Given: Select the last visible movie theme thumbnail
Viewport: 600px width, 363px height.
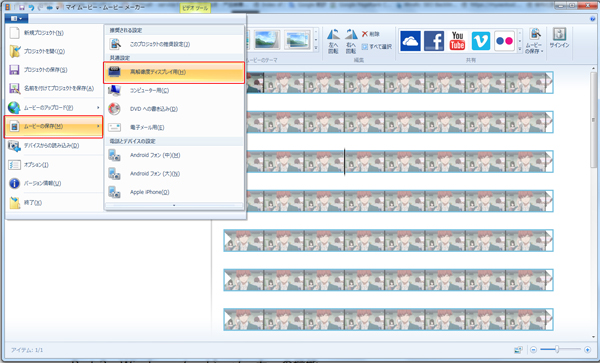Looking at the screenshot, I should point(297,40).
